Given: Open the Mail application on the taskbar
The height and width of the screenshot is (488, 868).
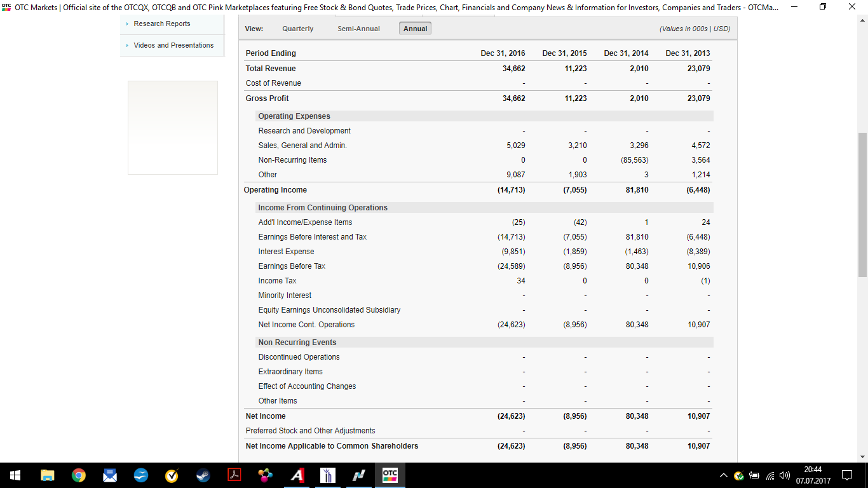Looking at the screenshot, I should pos(109,475).
